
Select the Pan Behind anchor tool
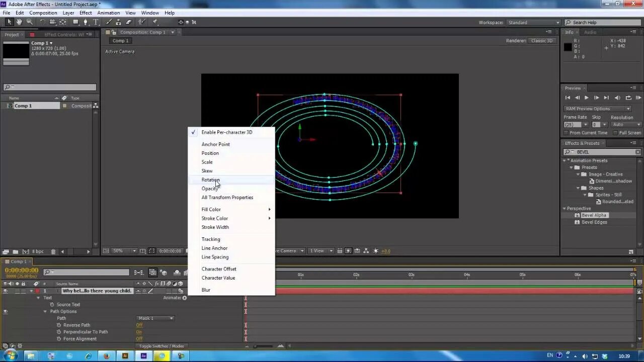point(63,22)
